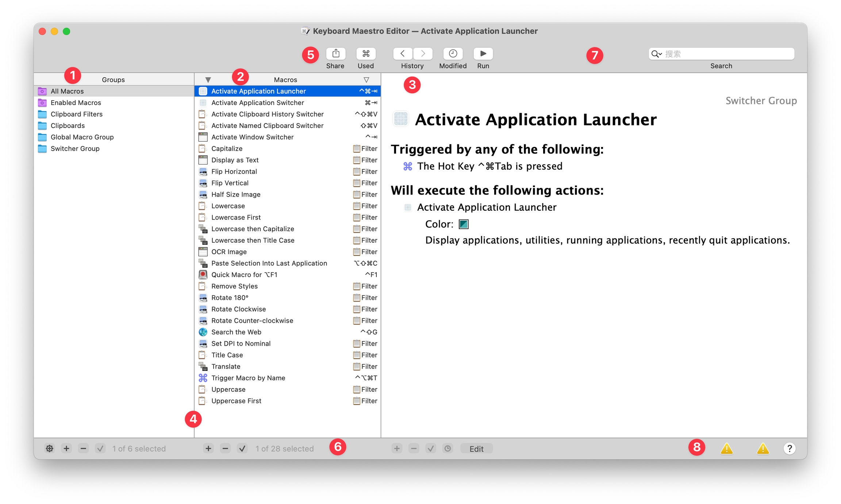Viewport: 841px width, 504px height.
Task: Select Global Macro Group folder
Action: [114, 137]
